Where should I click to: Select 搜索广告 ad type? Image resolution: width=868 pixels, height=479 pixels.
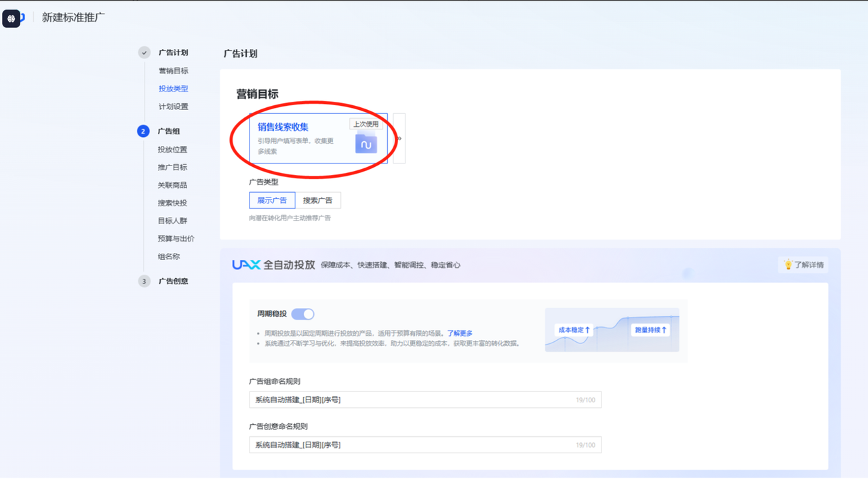point(318,200)
